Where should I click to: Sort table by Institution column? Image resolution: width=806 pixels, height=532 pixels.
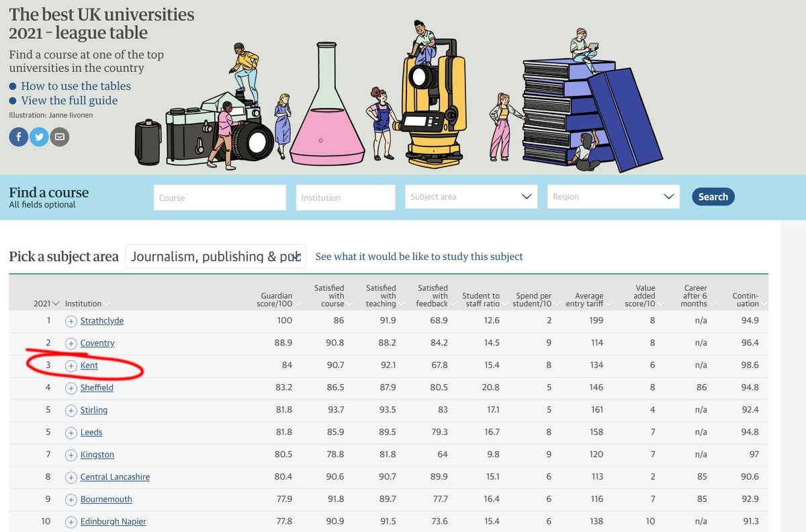87,304
